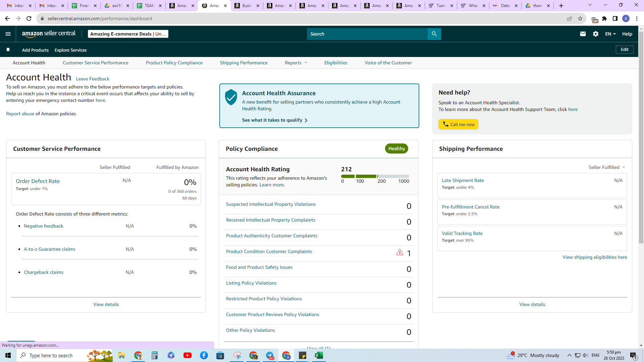Open the Customer Service Performance tab
This screenshot has height=362, width=644.
pyautogui.click(x=95, y=63)
